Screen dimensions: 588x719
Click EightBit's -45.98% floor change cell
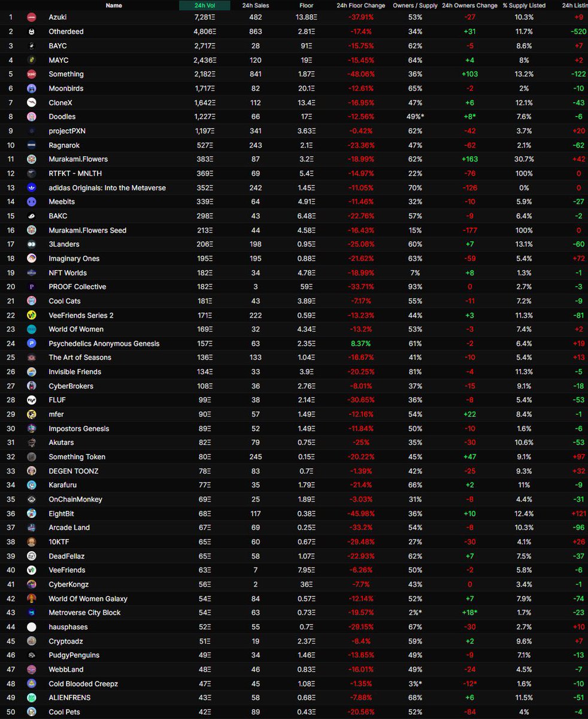click(x=361, y=513)
